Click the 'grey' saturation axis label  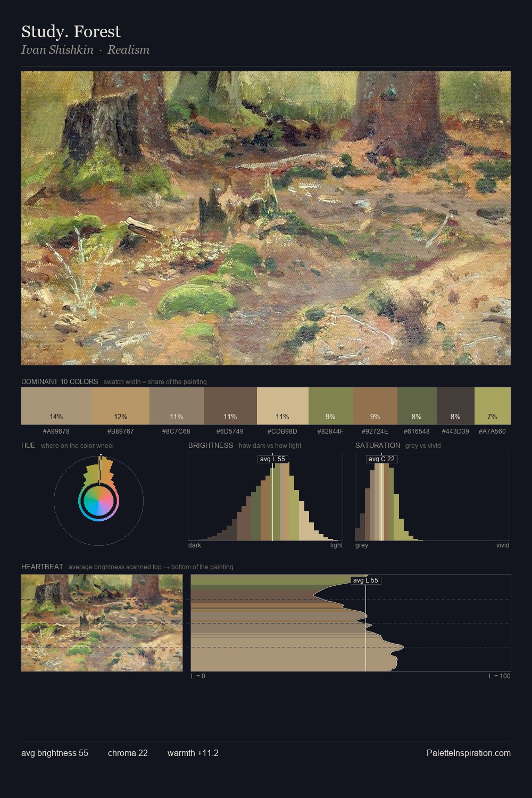coord(362,545)
